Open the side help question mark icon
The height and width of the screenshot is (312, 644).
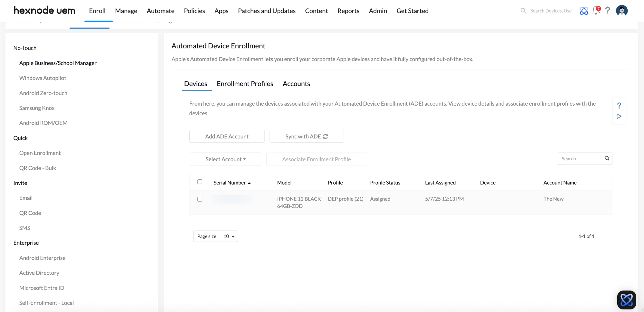coord(619,106)
